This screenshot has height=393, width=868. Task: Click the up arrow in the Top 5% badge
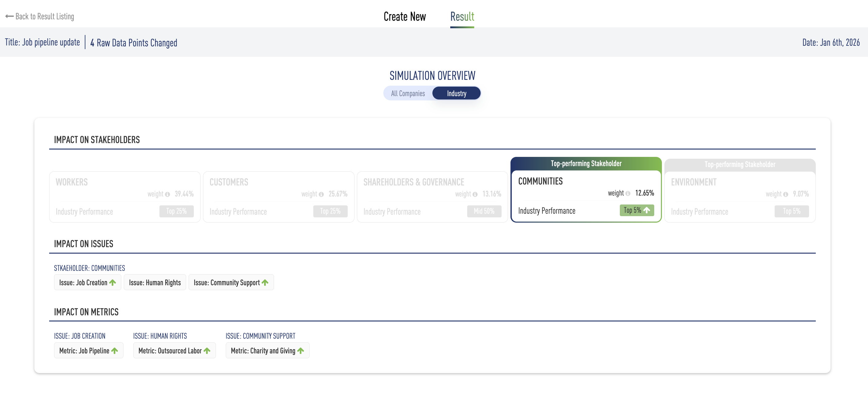pos(646,210)
